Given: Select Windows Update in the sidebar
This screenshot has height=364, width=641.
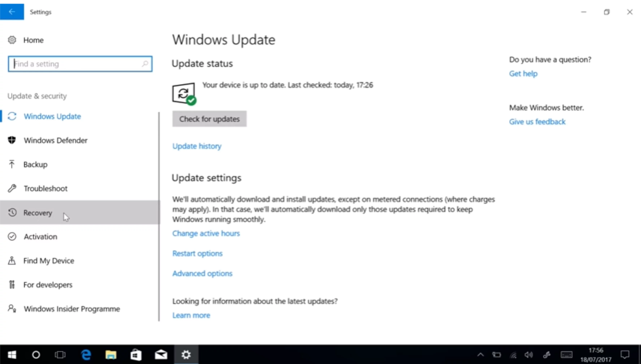Looking at the screenshot, I should point(79,116).
